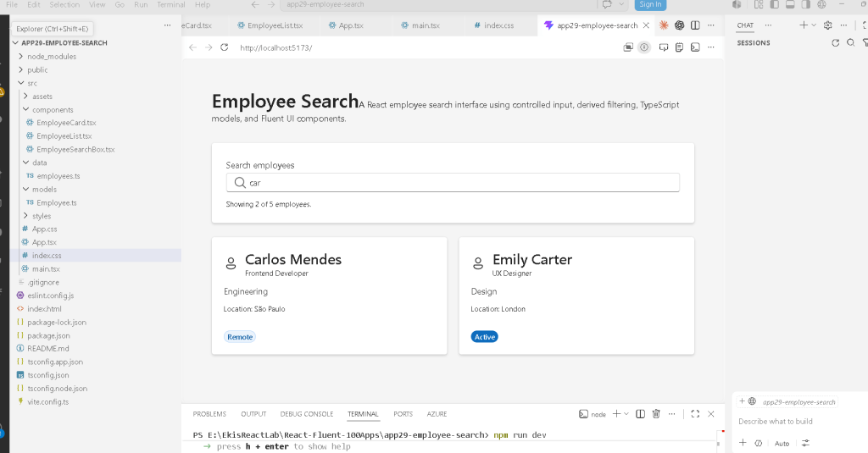
Task: Open EmployeeSearchBox.tsx in the explorer
Action: 75,149
